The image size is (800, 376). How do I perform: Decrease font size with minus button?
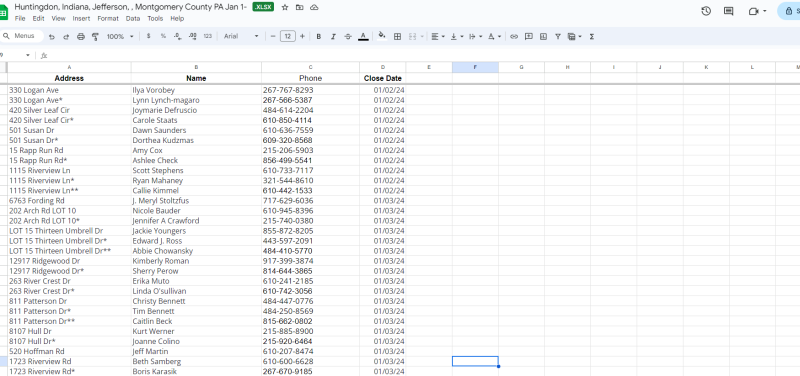(x=273, y=36)
